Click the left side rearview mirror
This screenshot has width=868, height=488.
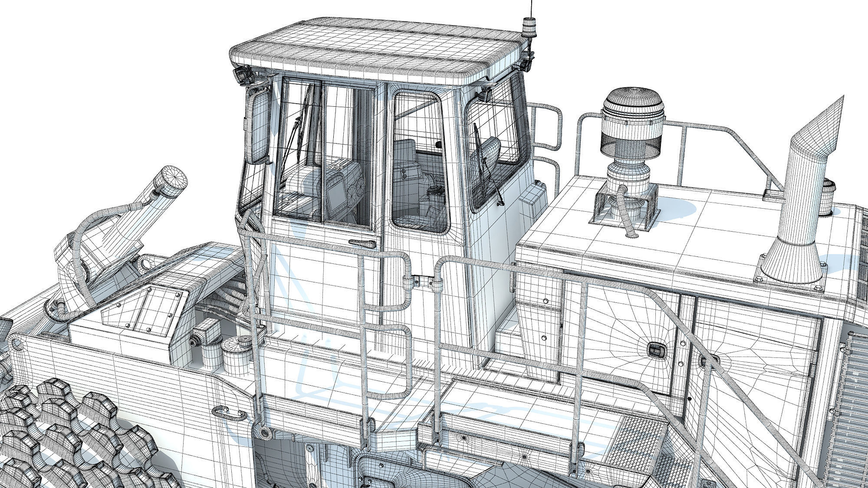(257, 127)
